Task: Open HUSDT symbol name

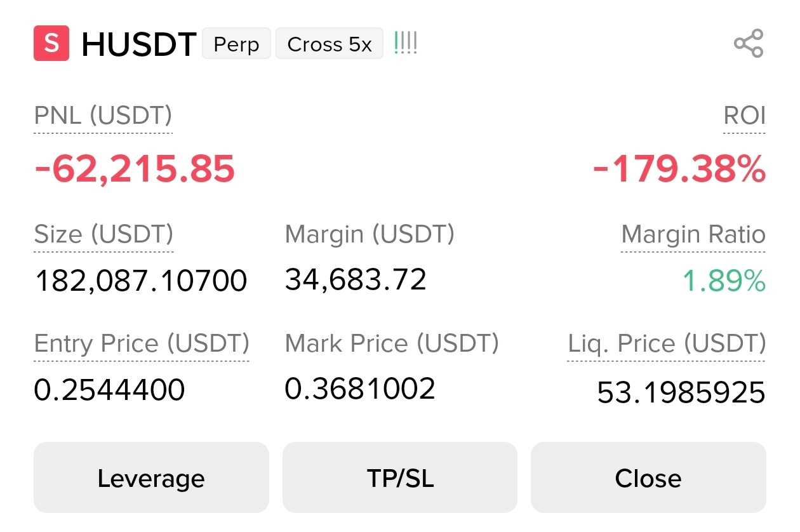Action: tap(138, 44)
